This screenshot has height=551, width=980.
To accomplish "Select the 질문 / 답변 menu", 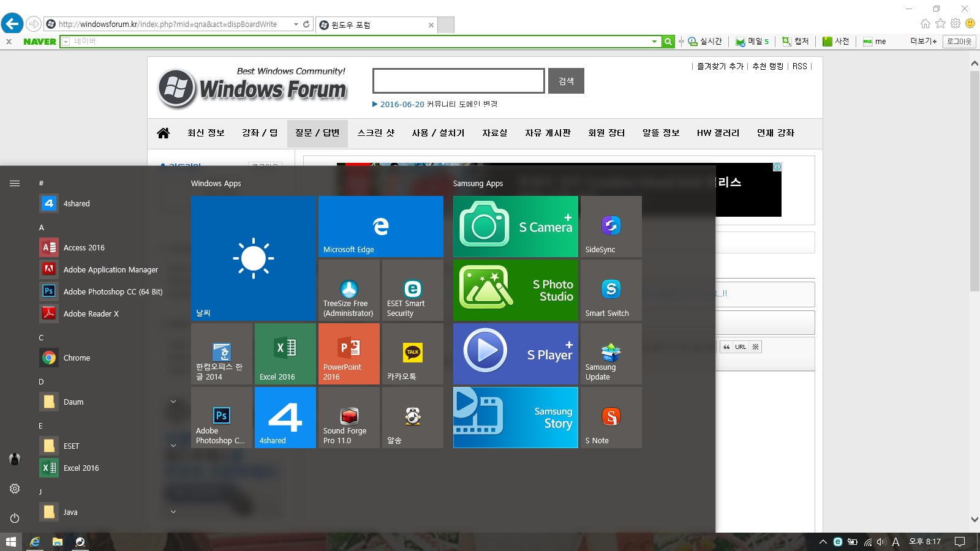I will (317, 133).
